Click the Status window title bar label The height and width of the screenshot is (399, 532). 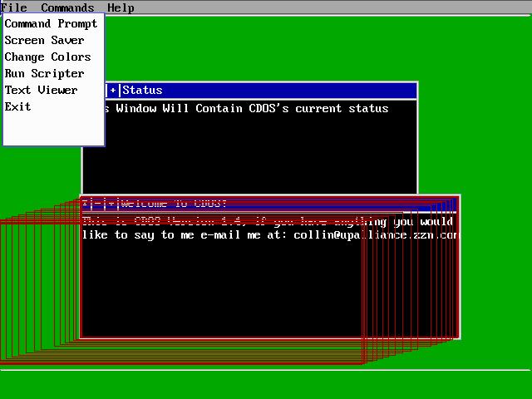[142, 91]
